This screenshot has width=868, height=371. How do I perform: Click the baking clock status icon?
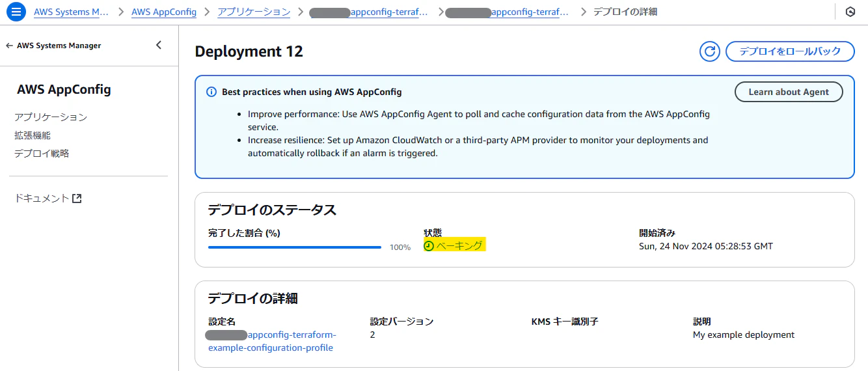428,245
